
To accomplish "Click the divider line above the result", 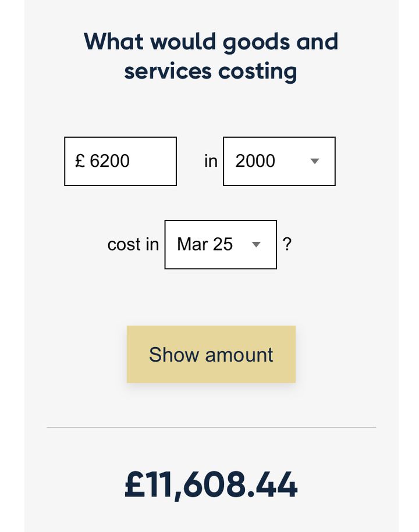I will click(x=211, y=427).
